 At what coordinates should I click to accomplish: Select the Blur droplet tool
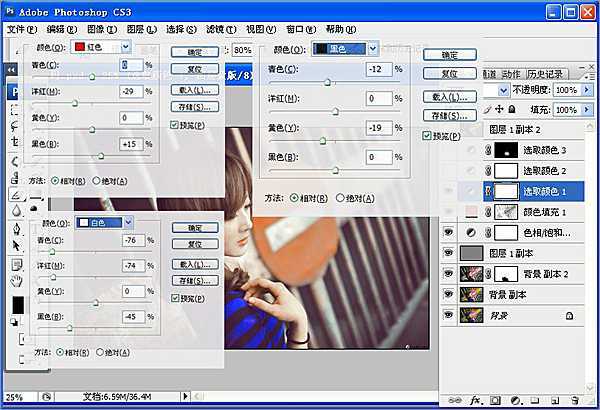(x=16, y=210)
